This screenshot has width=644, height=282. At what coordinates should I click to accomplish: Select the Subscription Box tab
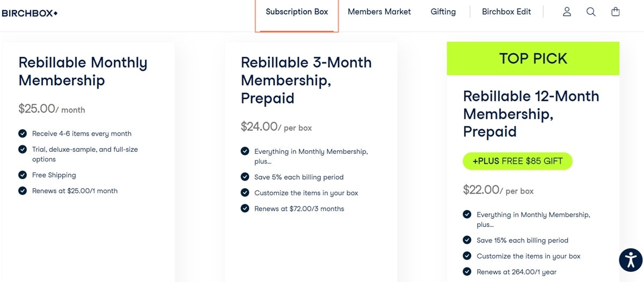click(297, 12)
